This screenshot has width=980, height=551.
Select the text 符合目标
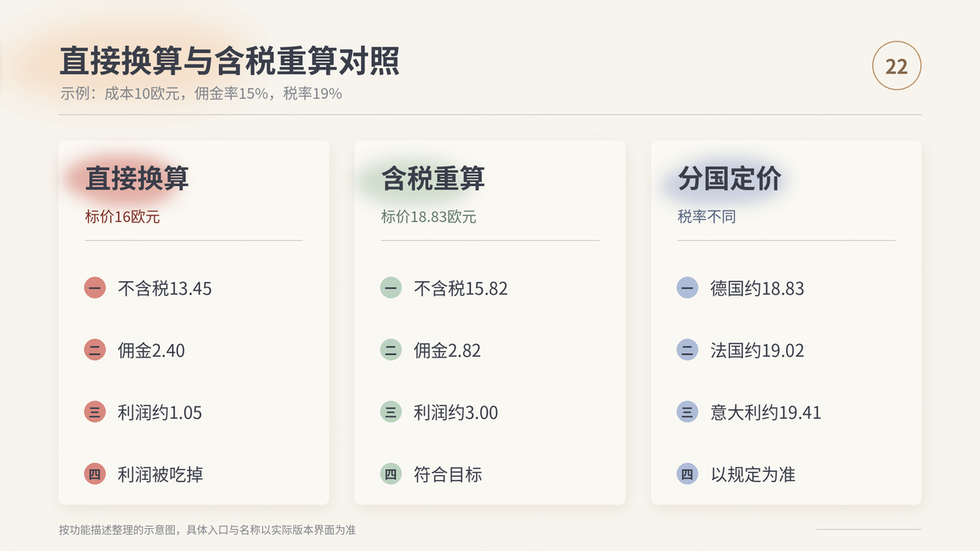pos(448,474)
